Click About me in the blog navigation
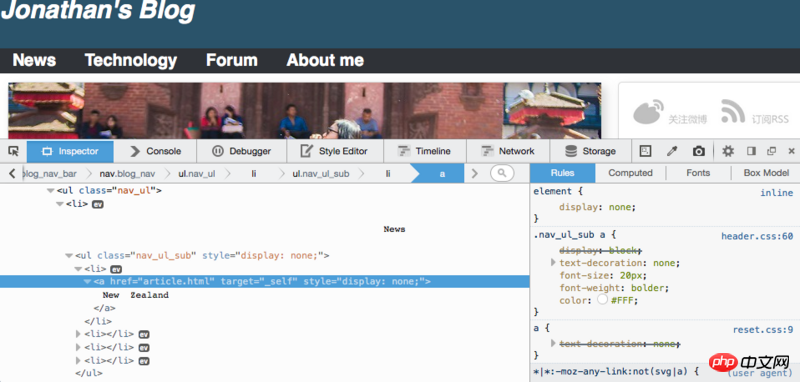The height and width of the screenshot is (382, 800). point(325,60)
